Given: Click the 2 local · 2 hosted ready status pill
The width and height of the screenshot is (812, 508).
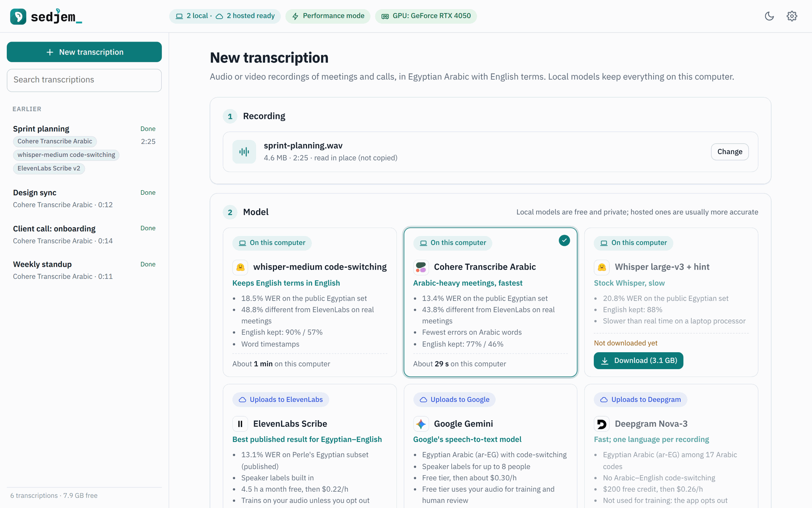Looking at the screenshot, I should pos(225,16).
